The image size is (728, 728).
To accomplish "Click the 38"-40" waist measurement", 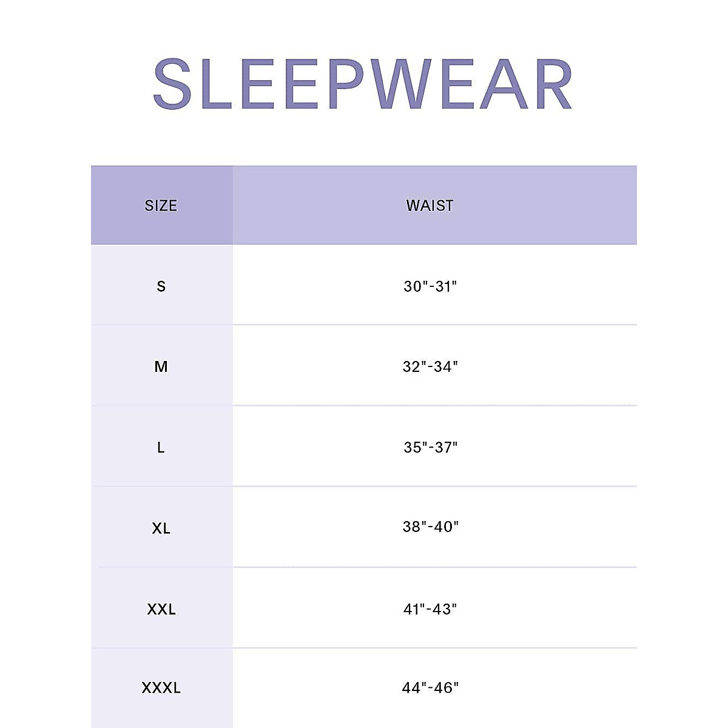I will (x=430, y=527).
